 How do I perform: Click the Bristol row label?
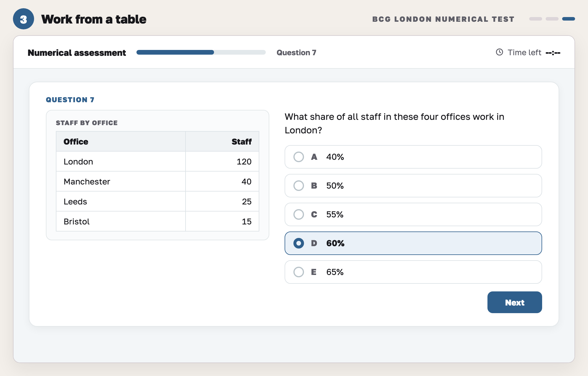coord(76,222)
